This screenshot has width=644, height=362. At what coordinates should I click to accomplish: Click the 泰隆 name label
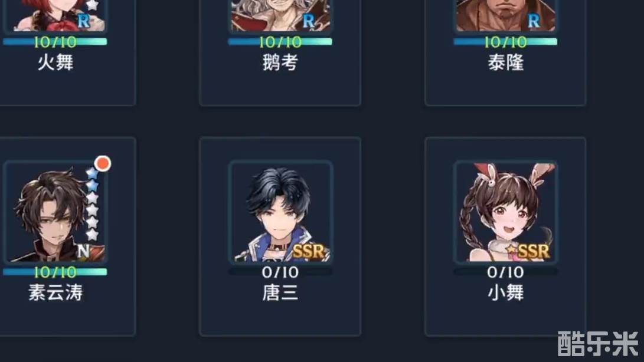(506, 63)
